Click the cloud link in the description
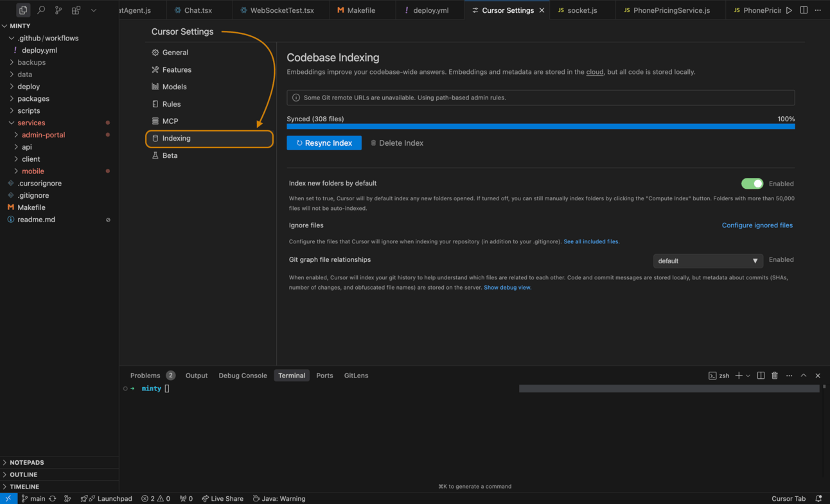Viewport: 830px width, 504px height. (595, 72)
